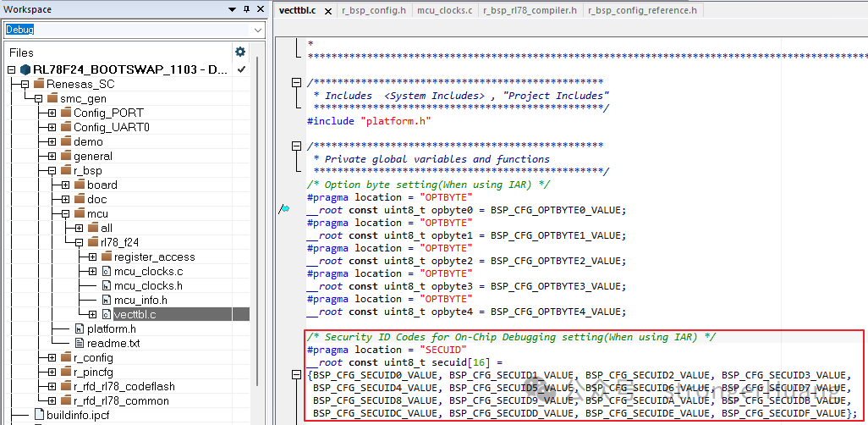Click the workspace settings gear icon
868x425 pixels.
tap(239, 52)
